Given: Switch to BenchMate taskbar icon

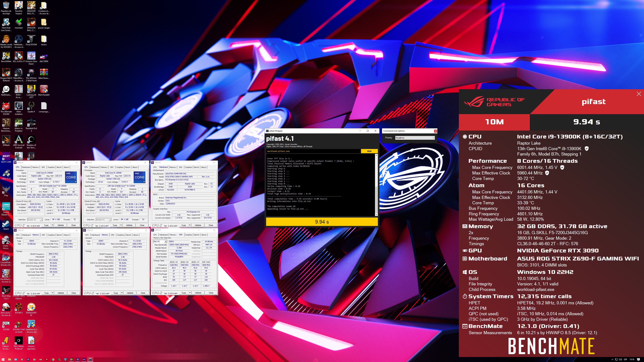Looking at the screenshot, I should 71,359.
